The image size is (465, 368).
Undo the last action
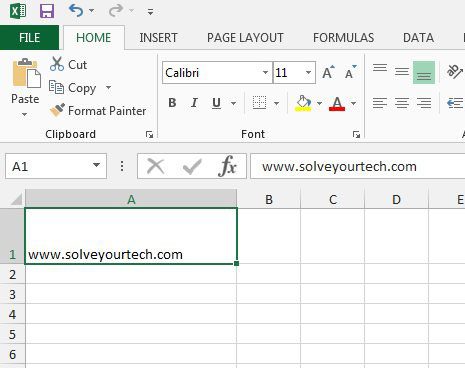[x=76, y=11]
